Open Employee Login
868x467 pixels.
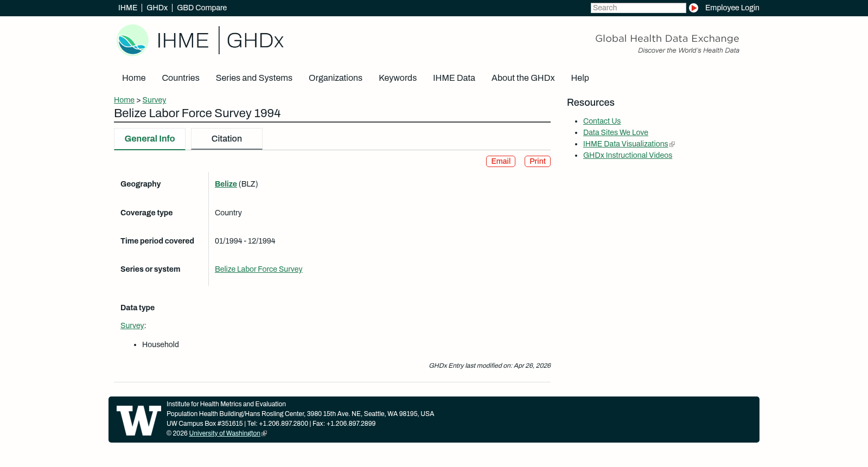[732, 8]
